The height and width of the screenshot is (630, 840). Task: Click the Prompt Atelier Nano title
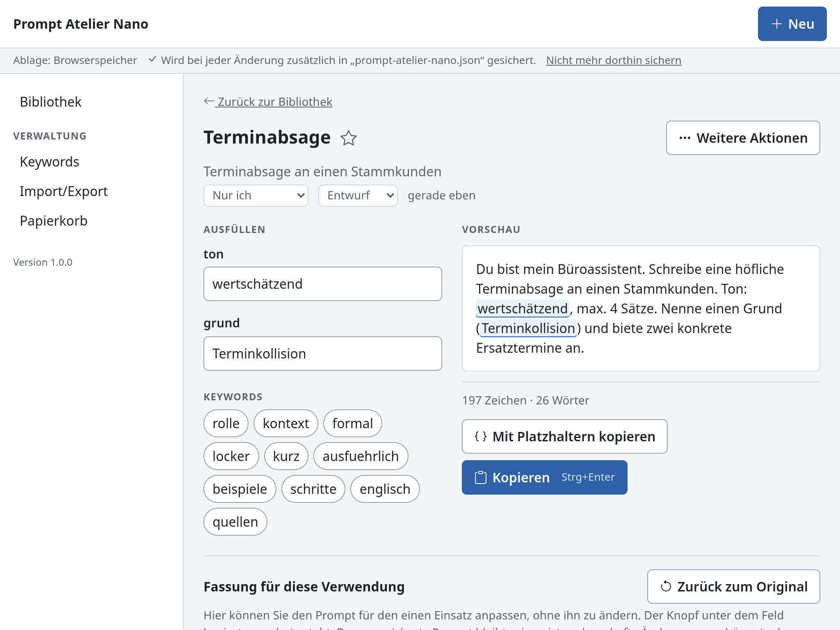point(81,24)
